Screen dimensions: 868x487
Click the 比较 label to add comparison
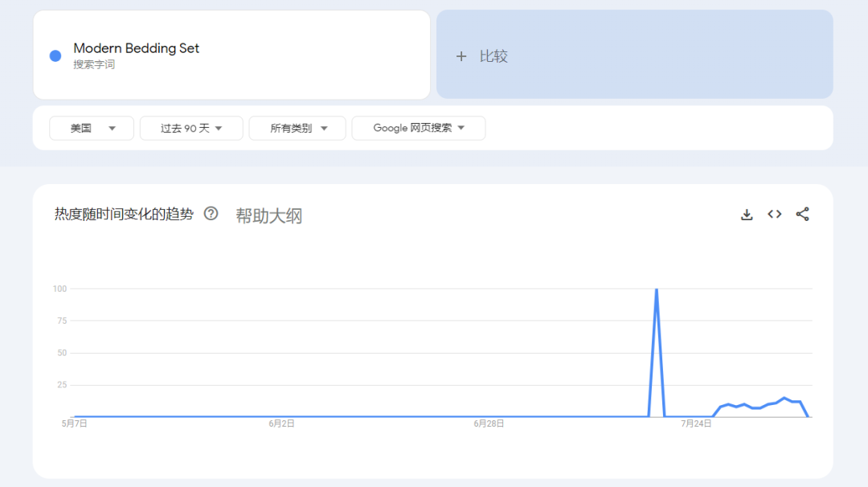493,56
